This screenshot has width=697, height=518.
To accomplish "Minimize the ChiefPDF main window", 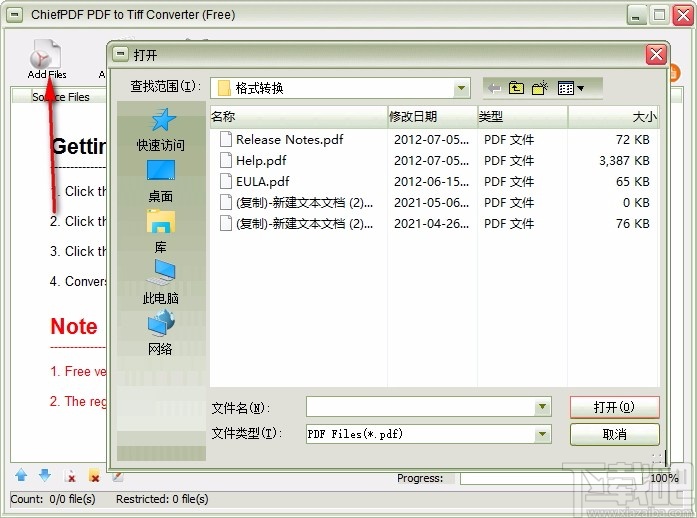I will click(x=637, y=16).
